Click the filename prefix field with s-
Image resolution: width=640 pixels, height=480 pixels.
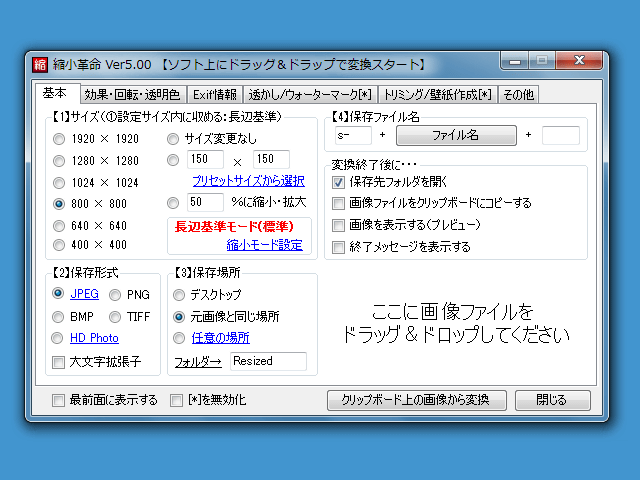pos(353,135)
